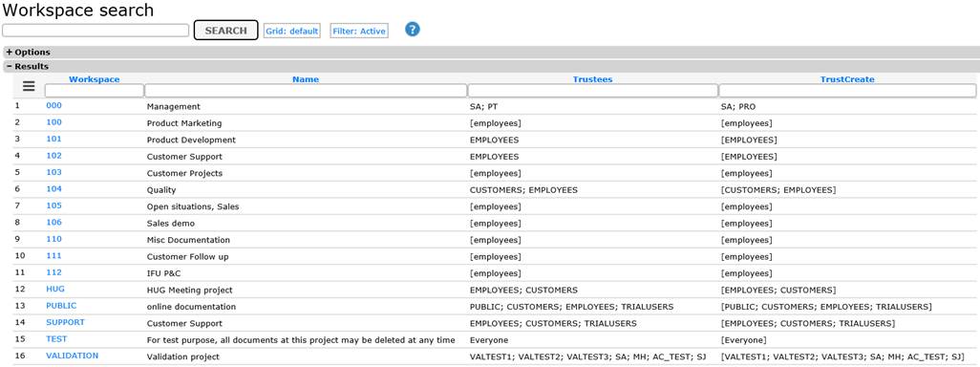
Task: Click the PUBLIC; CUSTOMERS; EMPLOYEES; TRIALUSERS trustees cell
Action: [x=572, y=307]
